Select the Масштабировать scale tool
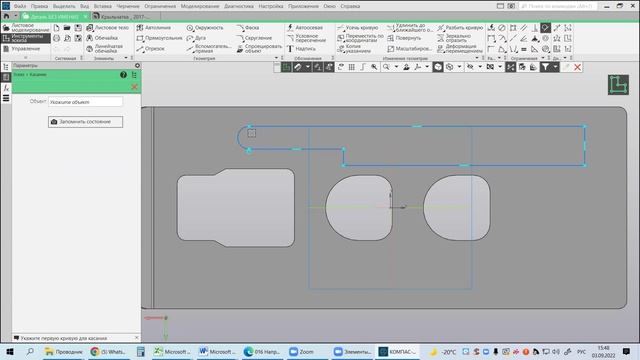The width and height of the screenshot is (640, 360). point(409,49)
